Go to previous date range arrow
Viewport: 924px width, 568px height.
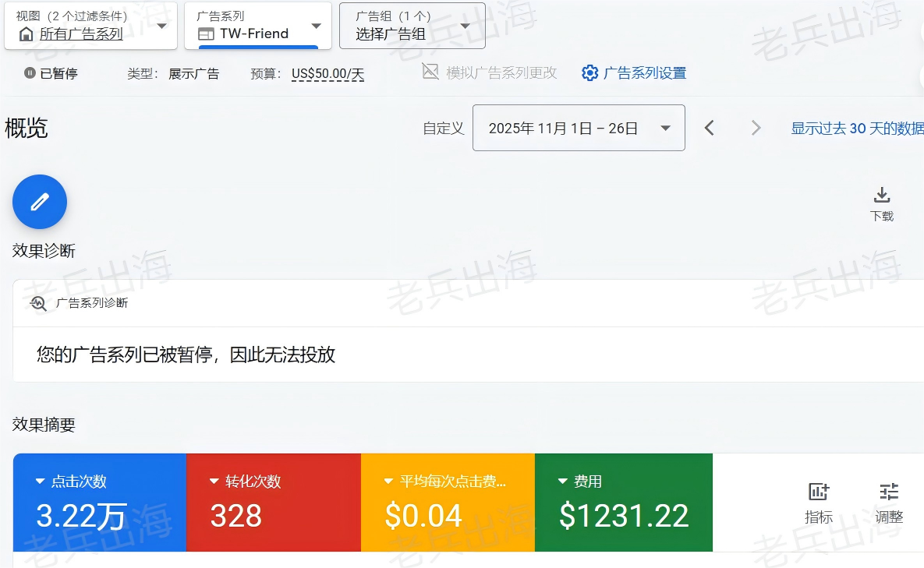(710, 128)
